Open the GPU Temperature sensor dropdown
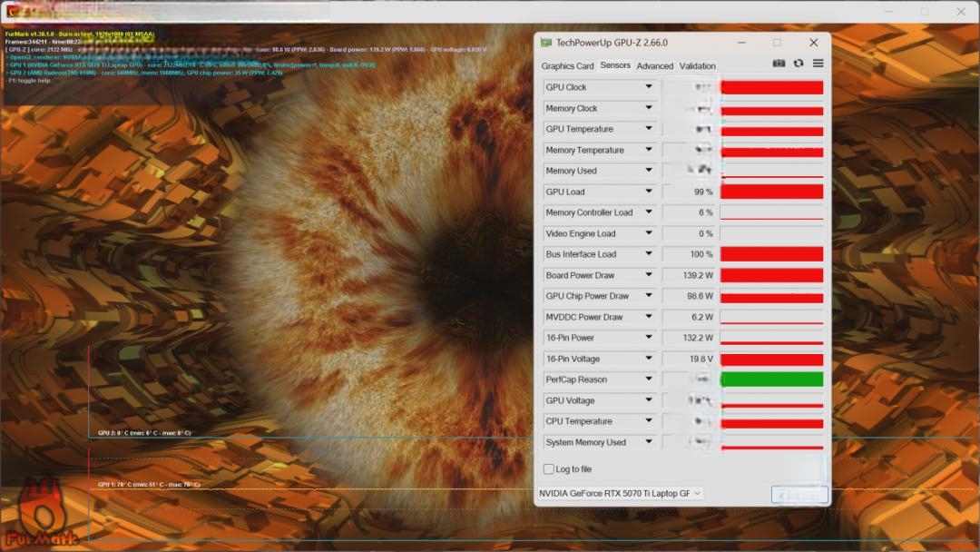 coord(649,129)
